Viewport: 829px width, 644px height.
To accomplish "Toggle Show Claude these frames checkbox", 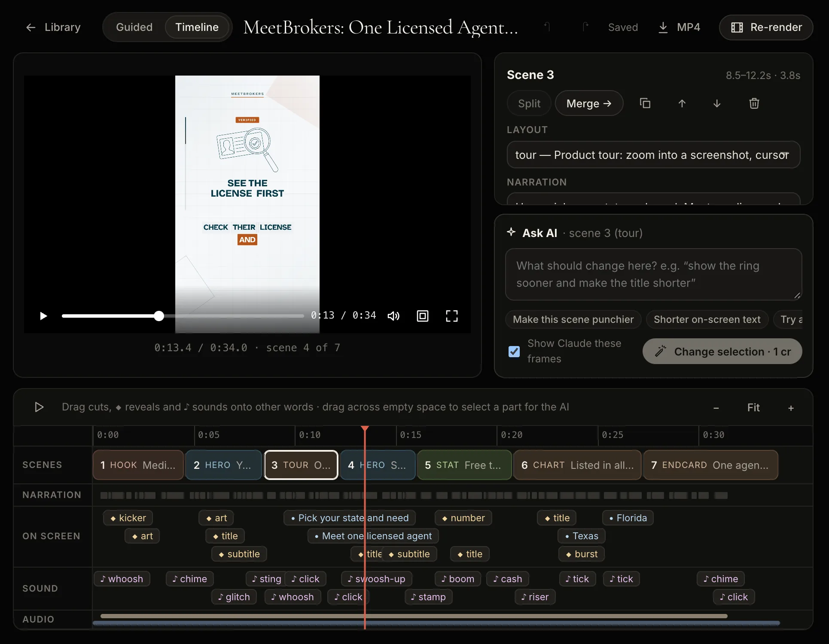I will click(514, 352).
